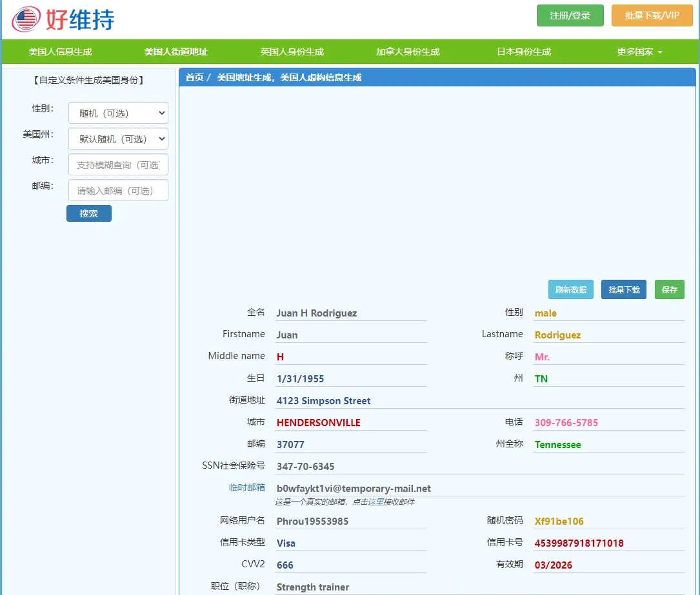700x595 pixels.
Task: Open the 性别 gender dropdown
Action: coord(118,113)
